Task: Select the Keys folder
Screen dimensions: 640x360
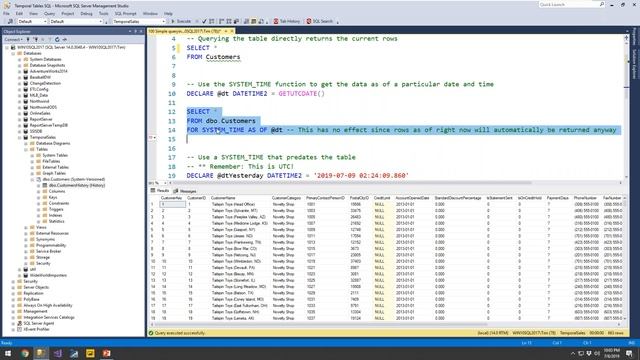Action: click(53, 197)
